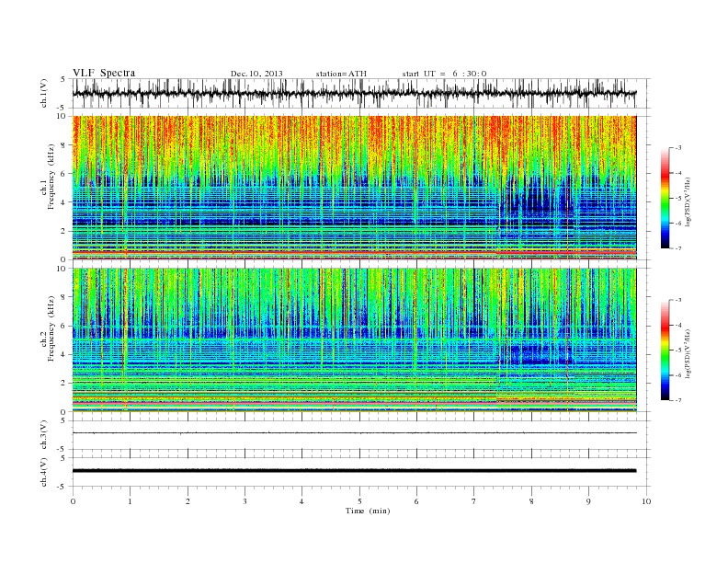Click the "ch.4(V)" axis label
Image resolution: width=728 pixels, height=563 pixels.
43,472
